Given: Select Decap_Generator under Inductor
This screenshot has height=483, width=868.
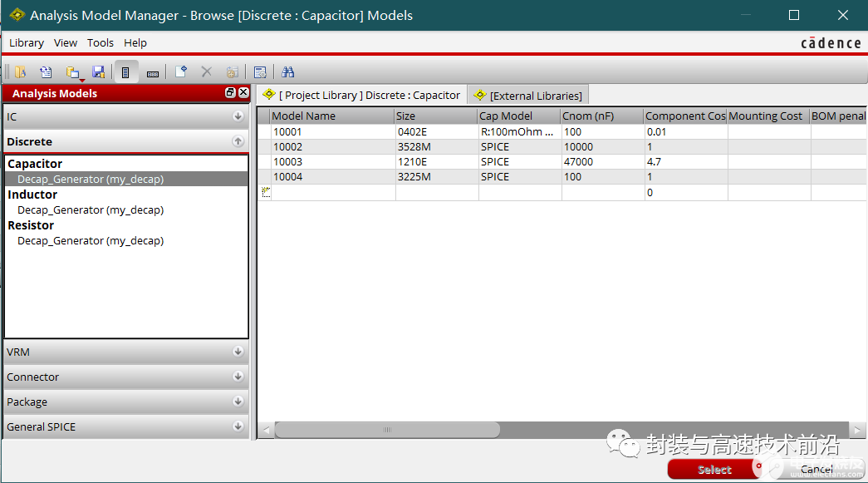Looking at the screenshot, I should click(91, 210).
